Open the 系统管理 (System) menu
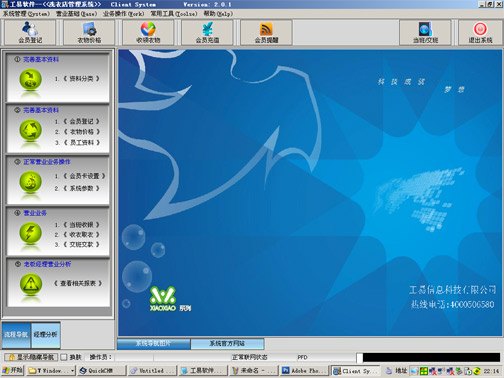The image size is (504, 378). pos(26,14)
